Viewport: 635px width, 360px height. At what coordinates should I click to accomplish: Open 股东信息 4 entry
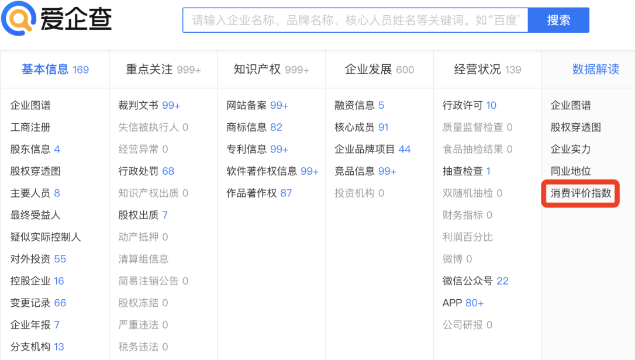35,149
